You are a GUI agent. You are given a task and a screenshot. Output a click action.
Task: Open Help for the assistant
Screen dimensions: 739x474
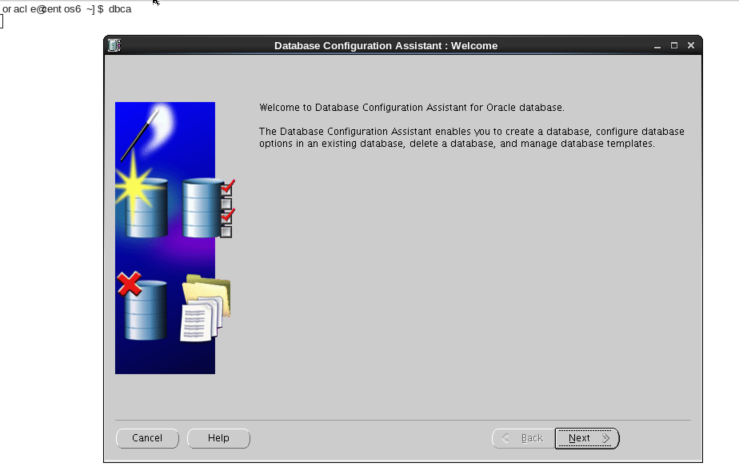click(219, 438)
